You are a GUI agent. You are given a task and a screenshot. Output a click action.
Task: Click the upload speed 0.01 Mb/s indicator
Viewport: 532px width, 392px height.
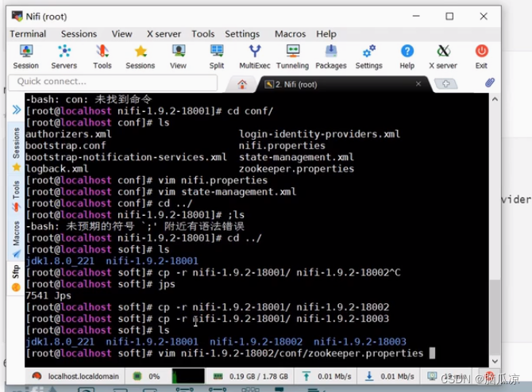(x=328, y=376)
